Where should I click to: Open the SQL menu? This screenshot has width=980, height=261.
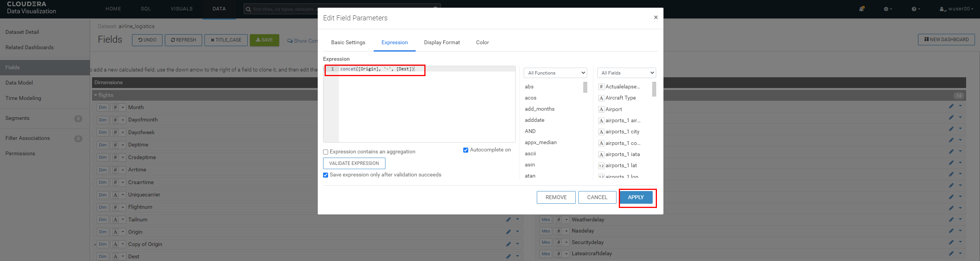point(146,9)
